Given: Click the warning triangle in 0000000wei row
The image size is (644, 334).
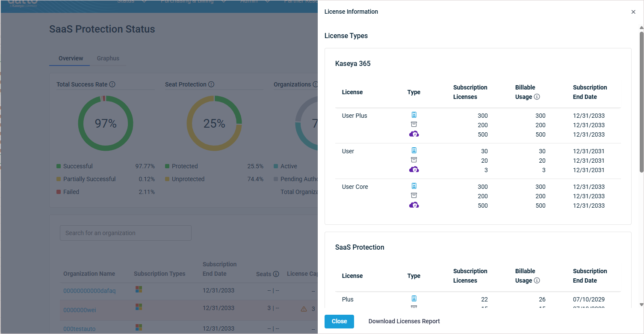Looking at the screenshot, I should coord(304,309).
